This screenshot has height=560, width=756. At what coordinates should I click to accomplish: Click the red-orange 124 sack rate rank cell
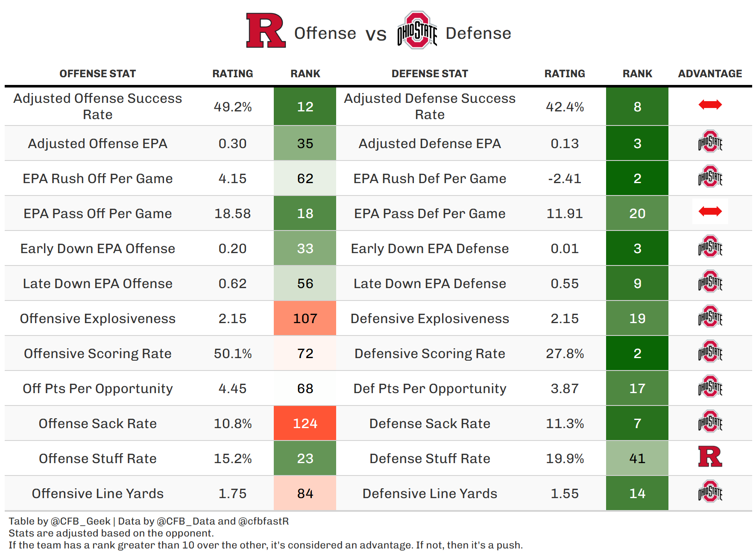[x=305, y=423]
